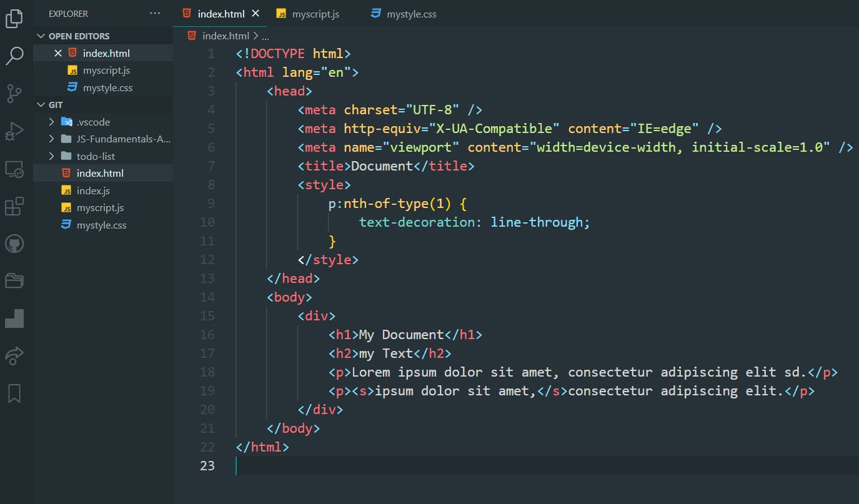Click the "Document" title text

(382, 166)
